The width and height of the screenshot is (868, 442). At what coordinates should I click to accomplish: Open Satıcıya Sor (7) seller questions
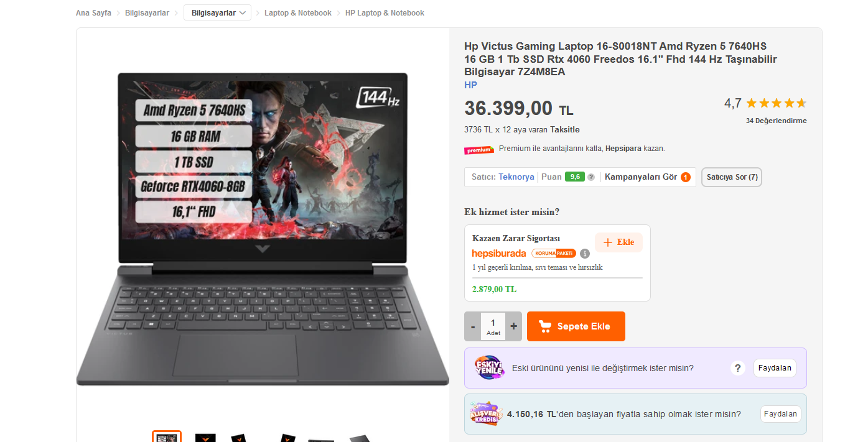[732, 177]
